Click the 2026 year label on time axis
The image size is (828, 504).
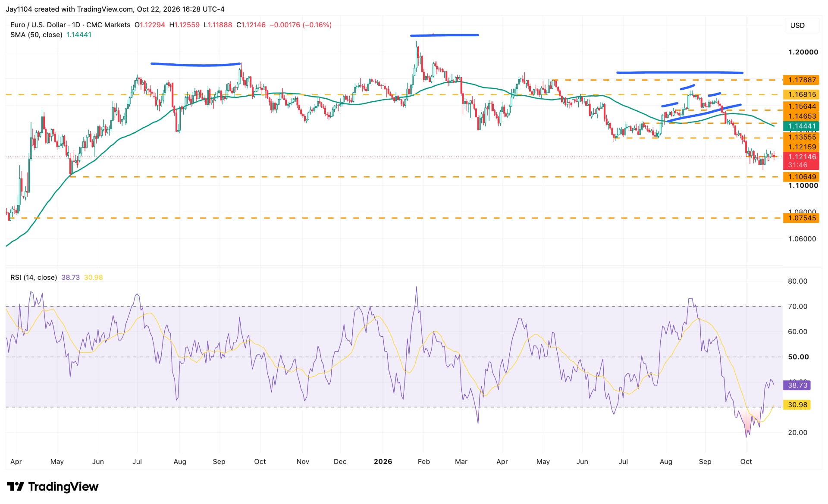383,462
